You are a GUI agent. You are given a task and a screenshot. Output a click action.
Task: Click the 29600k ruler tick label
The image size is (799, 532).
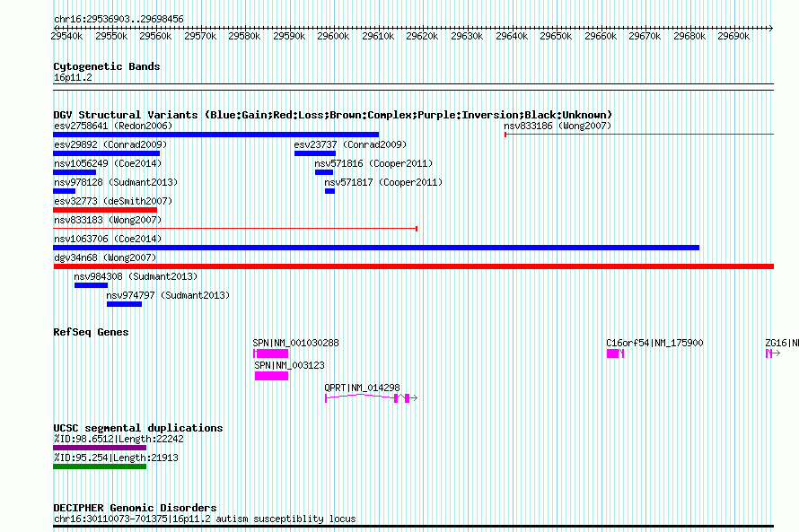point(333,36)
